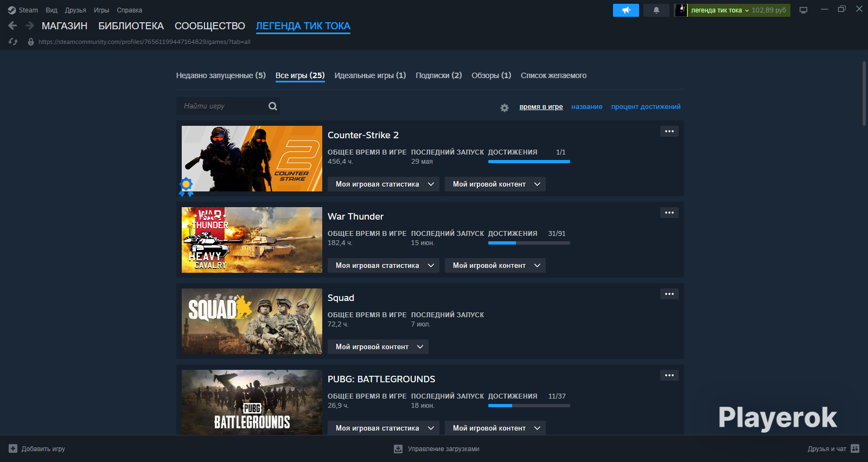Expand PUBG game stats dropdown

384,428
